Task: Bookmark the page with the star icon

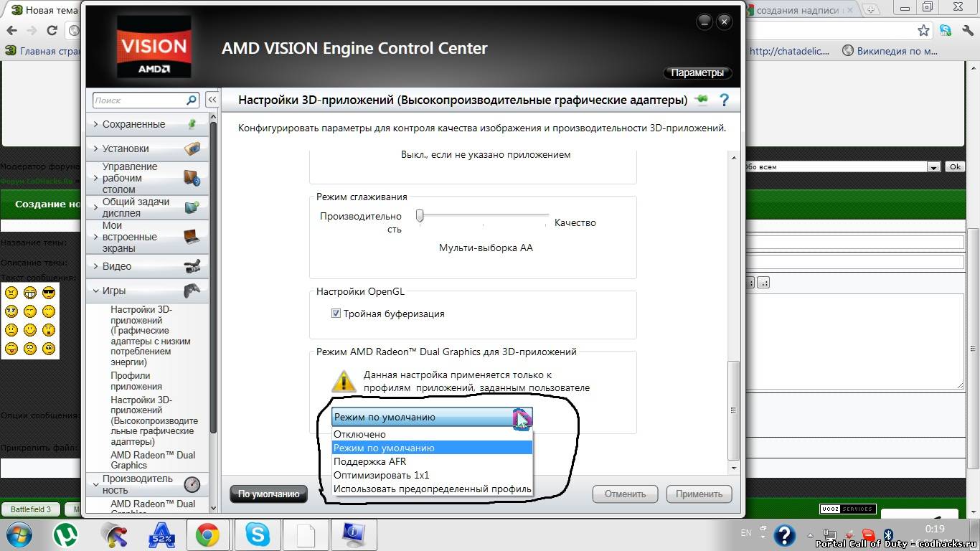Action: coord(924,30)
